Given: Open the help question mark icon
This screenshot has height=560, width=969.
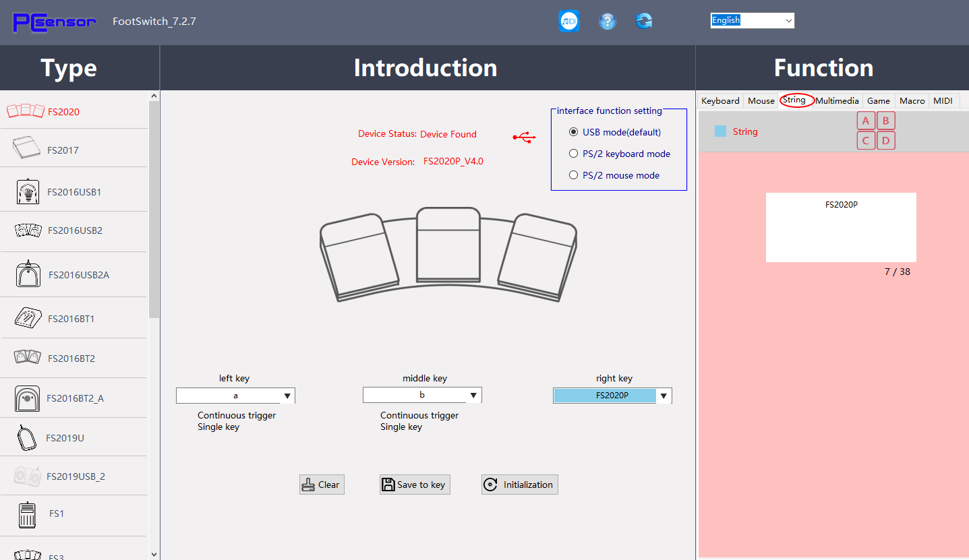Looking at the screenshot, I should 608,21.
